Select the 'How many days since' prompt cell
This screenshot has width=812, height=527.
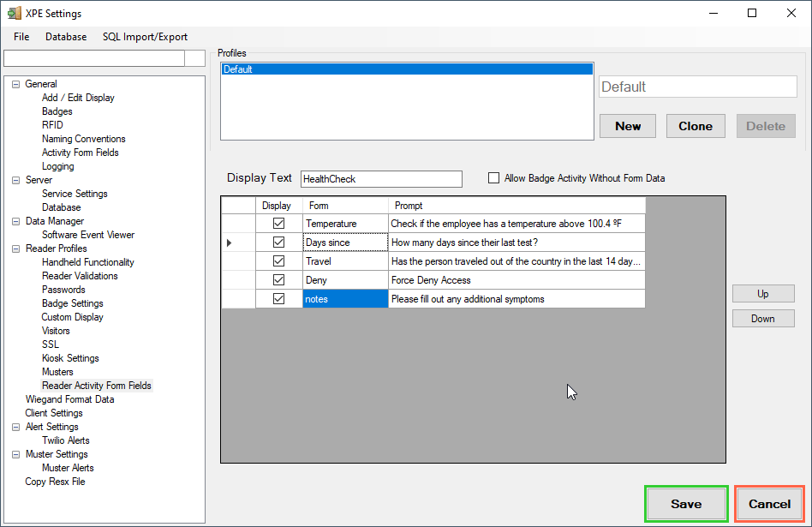coord(516,242)
